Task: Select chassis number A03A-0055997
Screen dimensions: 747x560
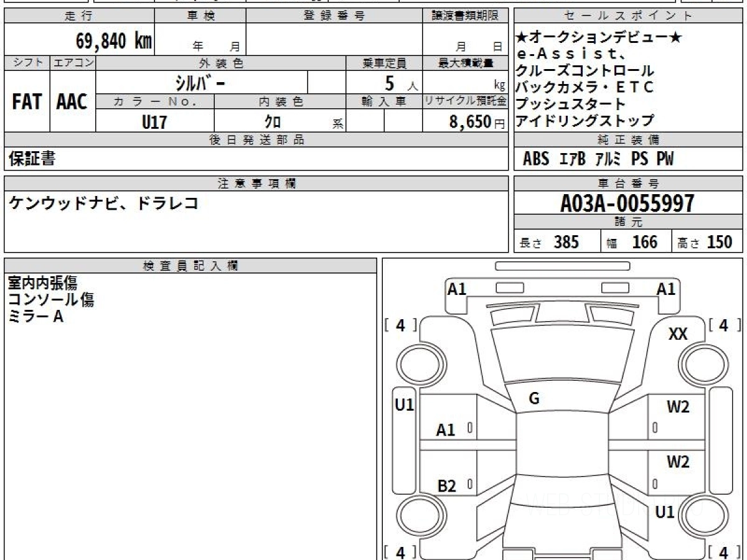Action: click(x=628, y=203)
